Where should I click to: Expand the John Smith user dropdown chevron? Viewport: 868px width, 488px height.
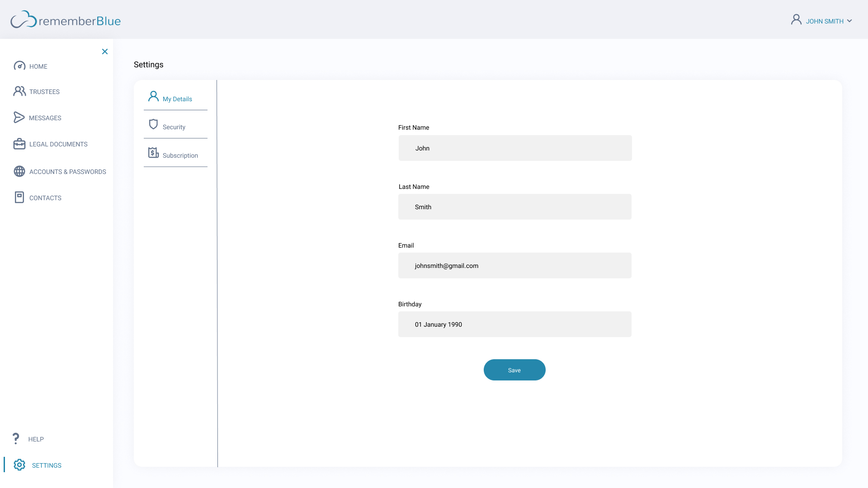pyautogui.click(x=849, y=21)
